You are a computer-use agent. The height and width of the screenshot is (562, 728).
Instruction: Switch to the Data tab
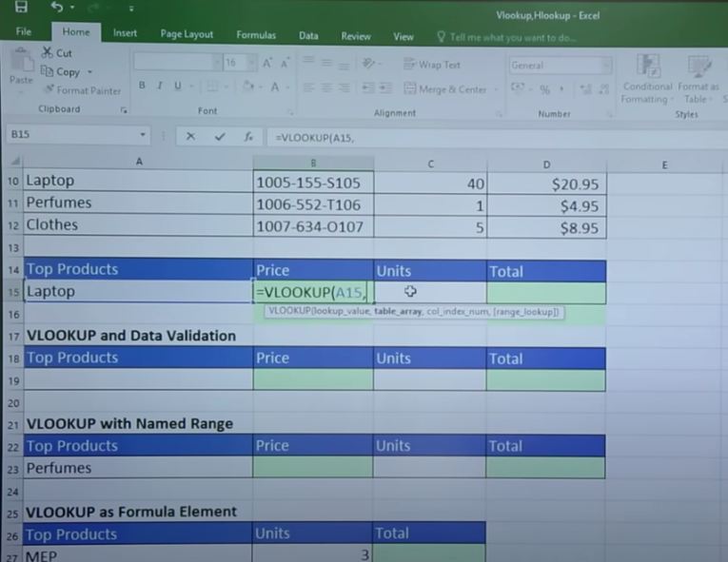pyautogui.click(x=308, y=36)
